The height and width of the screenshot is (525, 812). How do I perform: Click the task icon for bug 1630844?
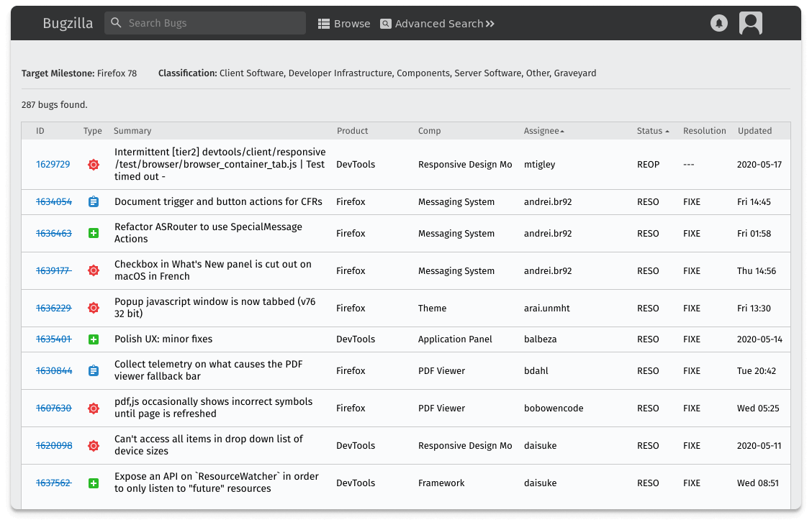point(93,371)
